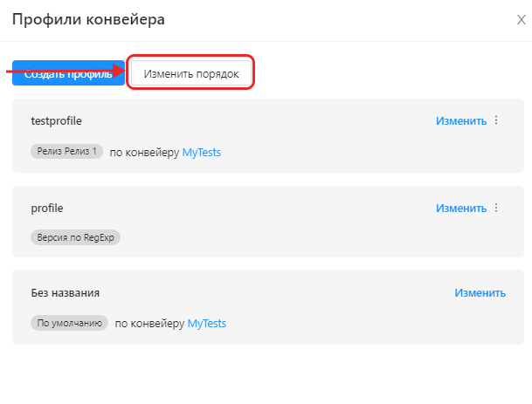Select the Без названия profile title

tap(65, 293)
